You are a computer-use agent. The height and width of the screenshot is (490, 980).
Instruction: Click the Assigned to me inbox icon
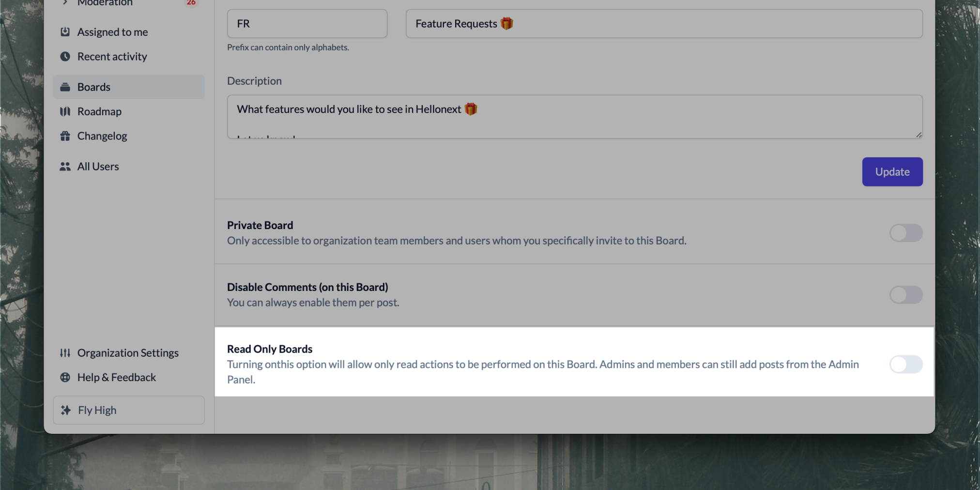65,32
